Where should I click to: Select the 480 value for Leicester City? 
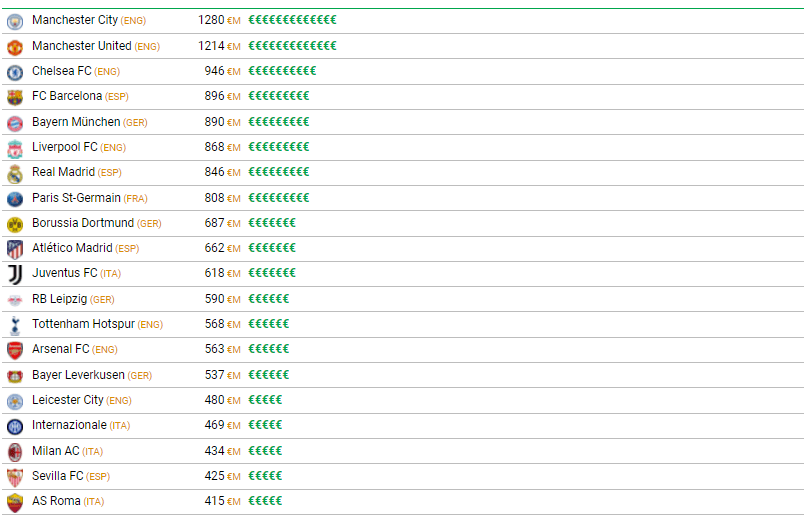tap(214, 400)
